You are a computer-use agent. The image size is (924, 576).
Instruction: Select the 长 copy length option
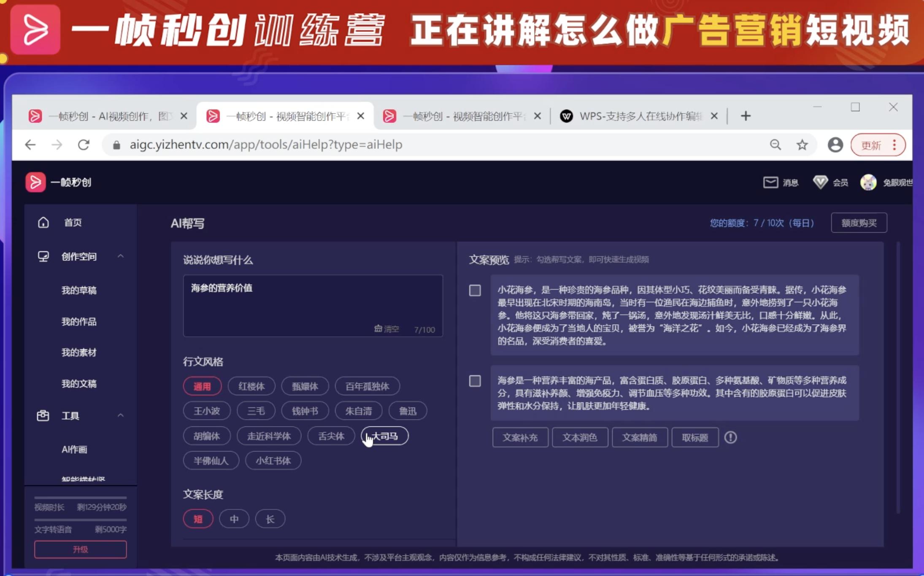pos(270,519)
